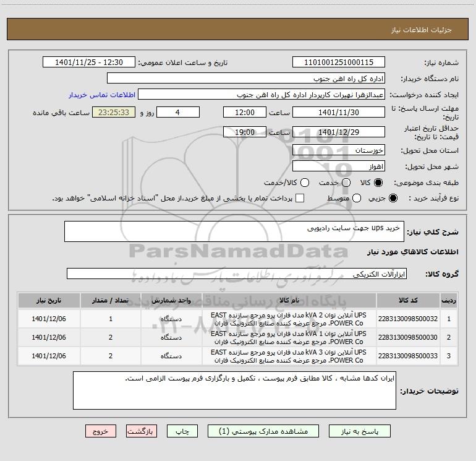Screen dimensions: 476x461
Task: Click the جزئیات اطلاعات نیاز header title
Action: point(422,30)
